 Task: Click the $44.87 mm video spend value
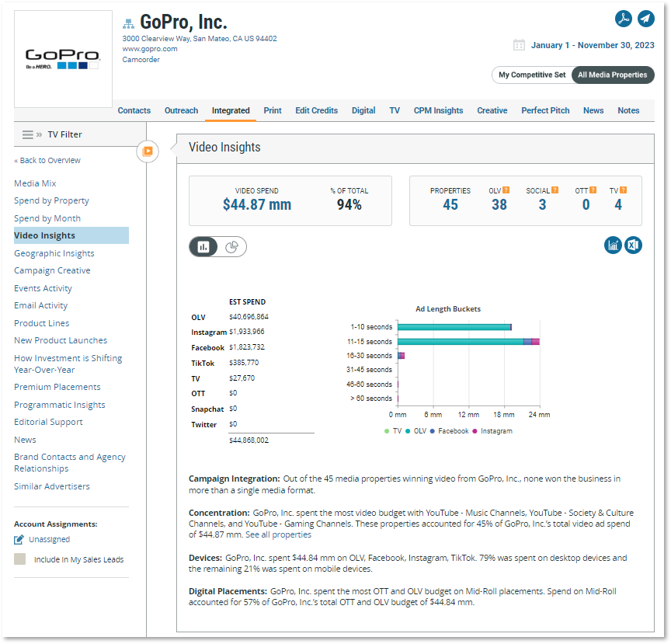257,204
